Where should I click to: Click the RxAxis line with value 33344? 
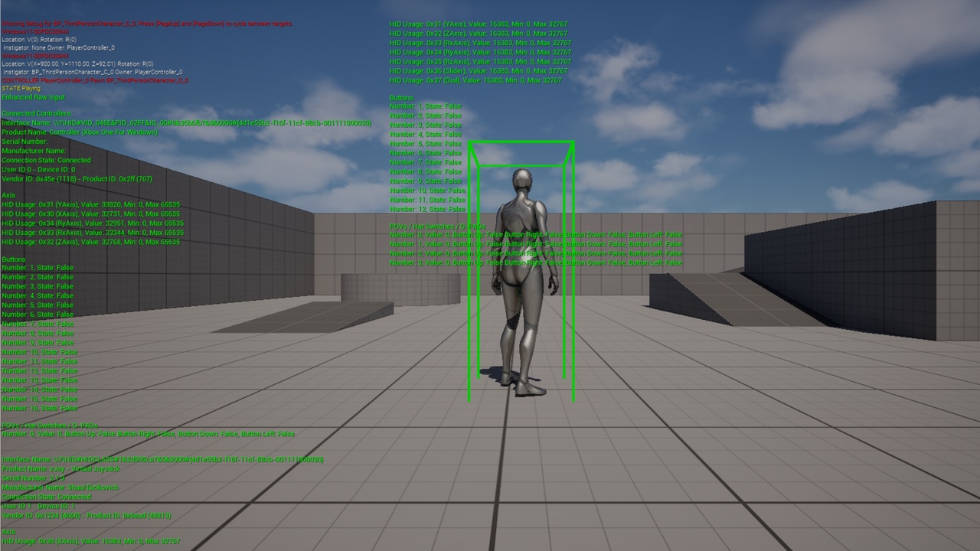click(93, 233)
